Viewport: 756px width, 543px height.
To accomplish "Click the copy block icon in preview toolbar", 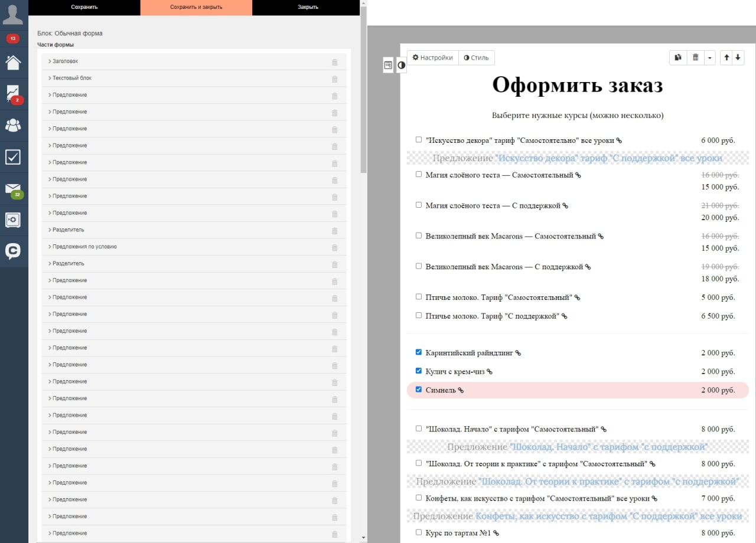I will click(x=678, y=57).
